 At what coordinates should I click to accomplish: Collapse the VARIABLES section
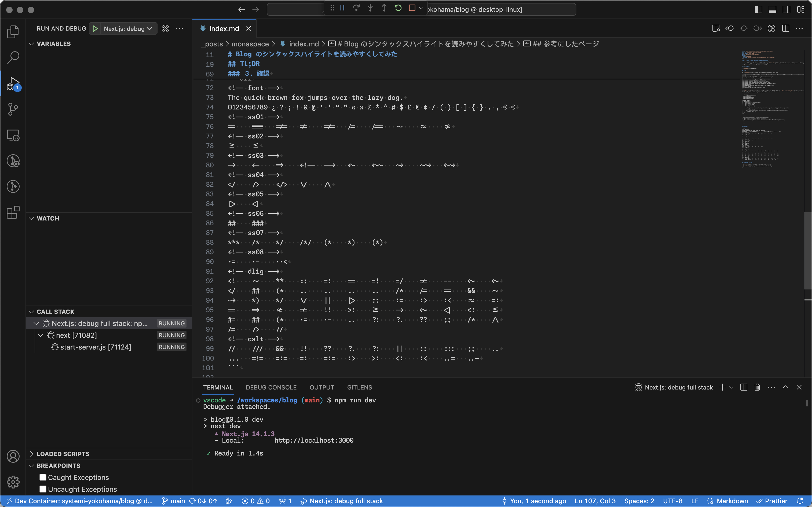pos(31,44)
